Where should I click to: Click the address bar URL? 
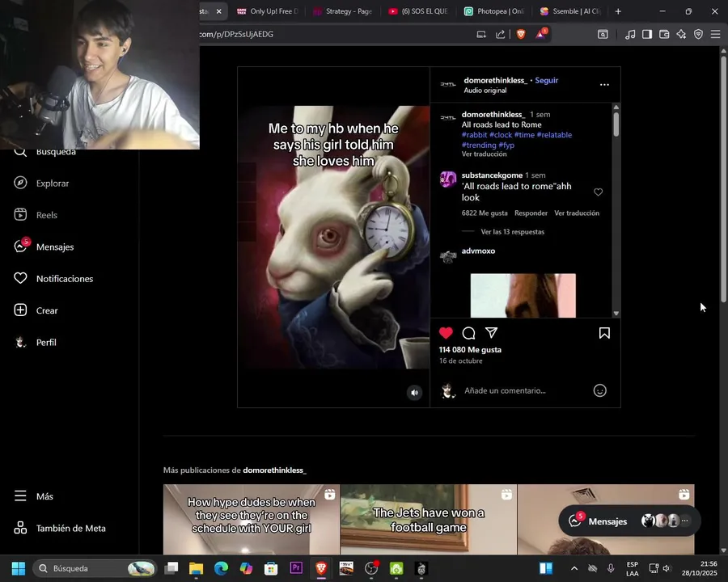pyautogui.click(x=236, y=34)
